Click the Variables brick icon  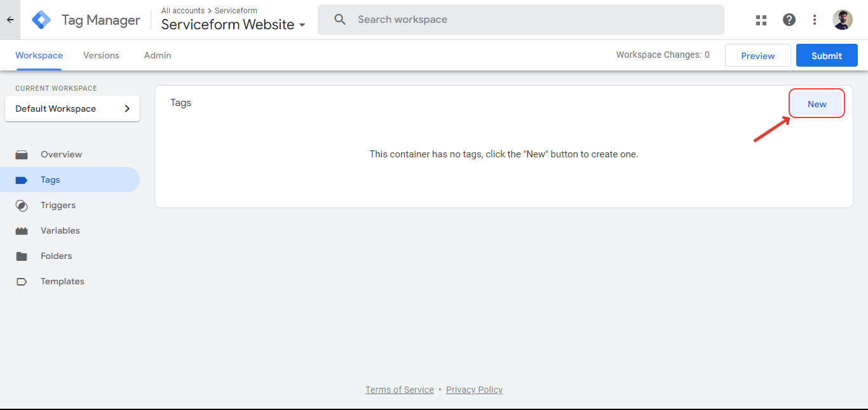click(x=22, y=230)
